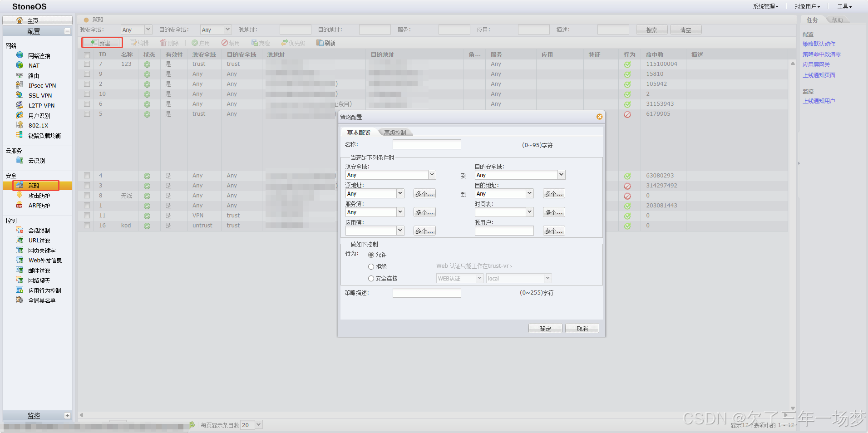Open the 全局黑名单 icon

click(x=20, y=300)
